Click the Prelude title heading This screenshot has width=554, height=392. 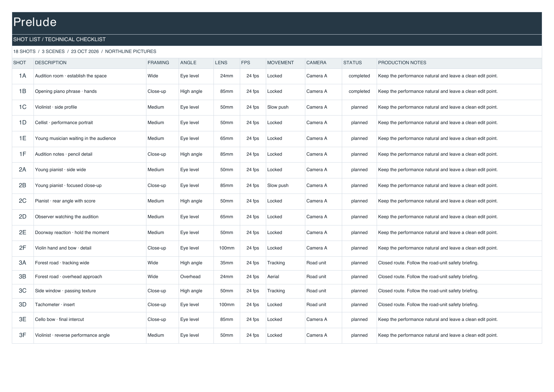click(x=35, y=22)
